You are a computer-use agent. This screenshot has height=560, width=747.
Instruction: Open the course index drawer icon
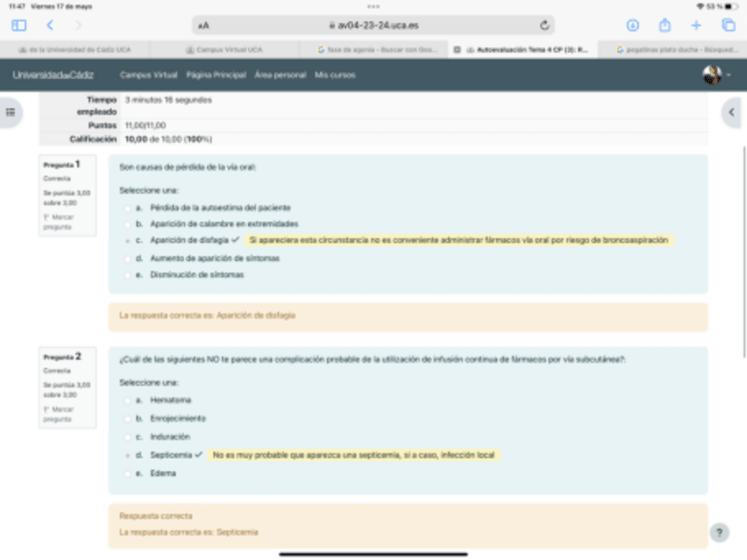click(11, 113)
